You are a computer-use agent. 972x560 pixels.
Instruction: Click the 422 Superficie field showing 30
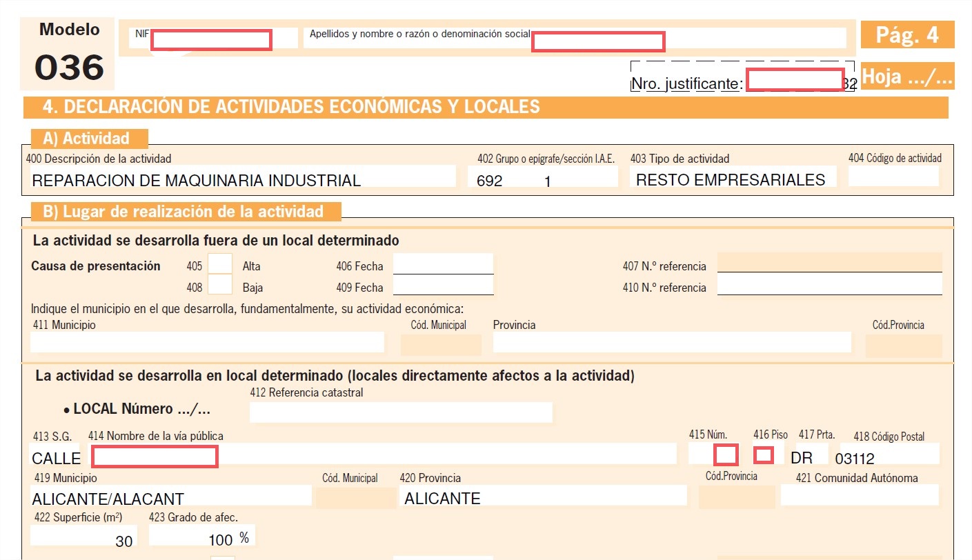point(83,535)
